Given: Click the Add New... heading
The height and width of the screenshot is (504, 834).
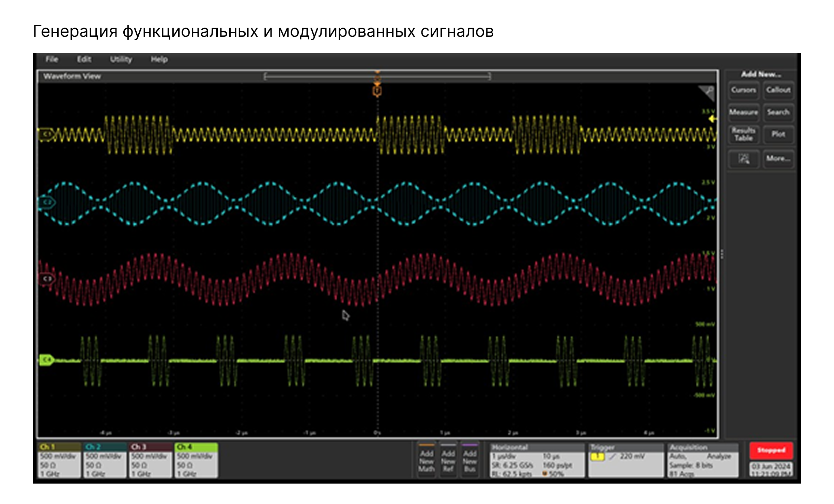Looking at the screenshot, I should (761, 74).
